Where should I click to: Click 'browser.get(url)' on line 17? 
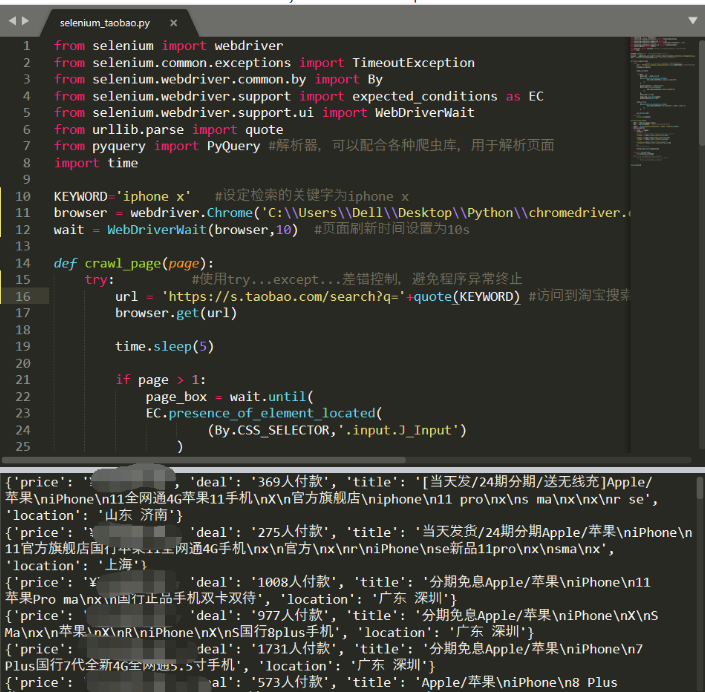176,313
